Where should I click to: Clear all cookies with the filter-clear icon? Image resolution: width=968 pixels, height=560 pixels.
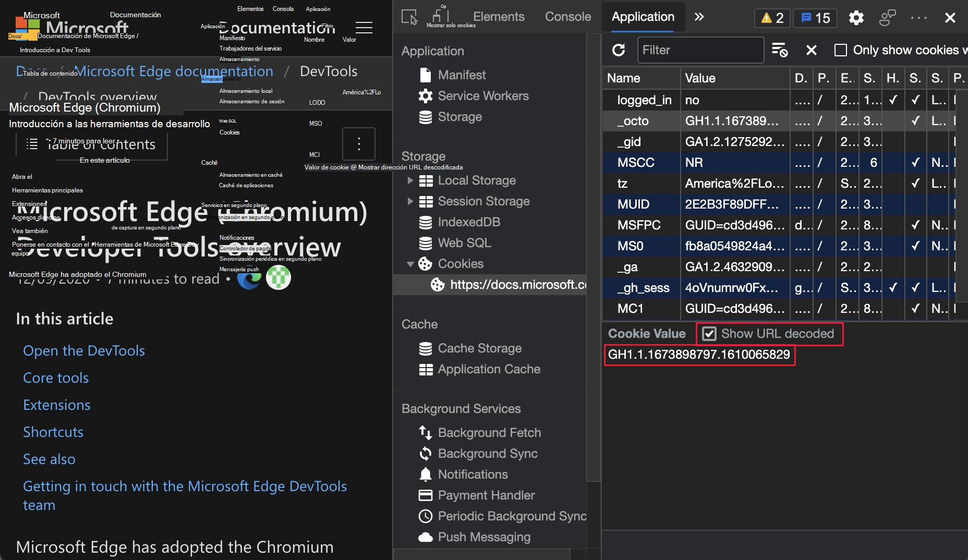780,50
